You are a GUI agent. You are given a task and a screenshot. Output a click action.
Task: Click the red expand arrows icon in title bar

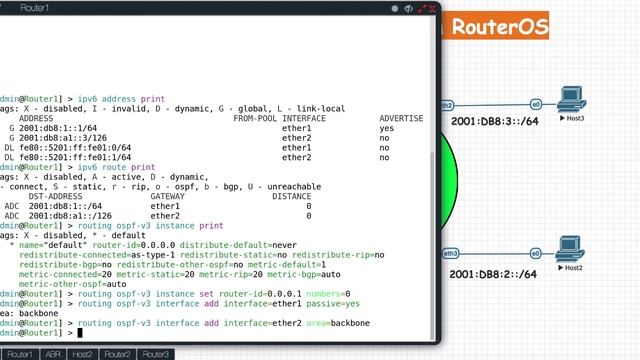pyautogui.click(x=422, y=9)
